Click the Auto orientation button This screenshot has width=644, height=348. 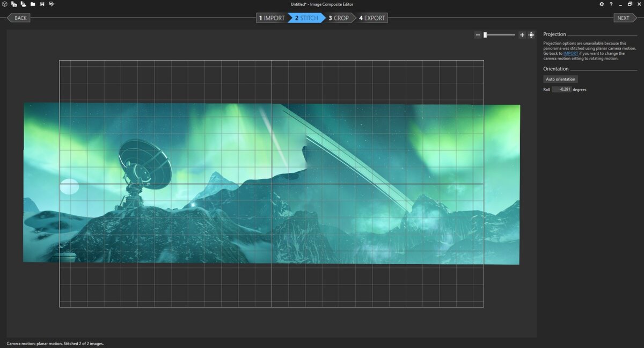560,79
